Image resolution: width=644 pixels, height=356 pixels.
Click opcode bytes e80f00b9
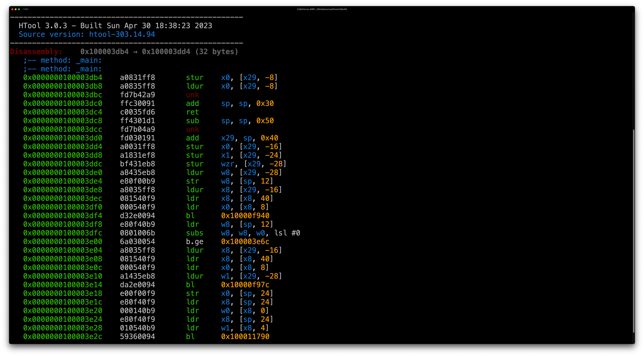click(138, 181)
